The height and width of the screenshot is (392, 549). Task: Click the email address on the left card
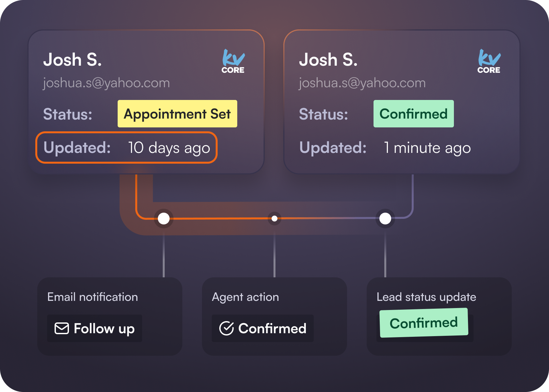pos(107,83)
